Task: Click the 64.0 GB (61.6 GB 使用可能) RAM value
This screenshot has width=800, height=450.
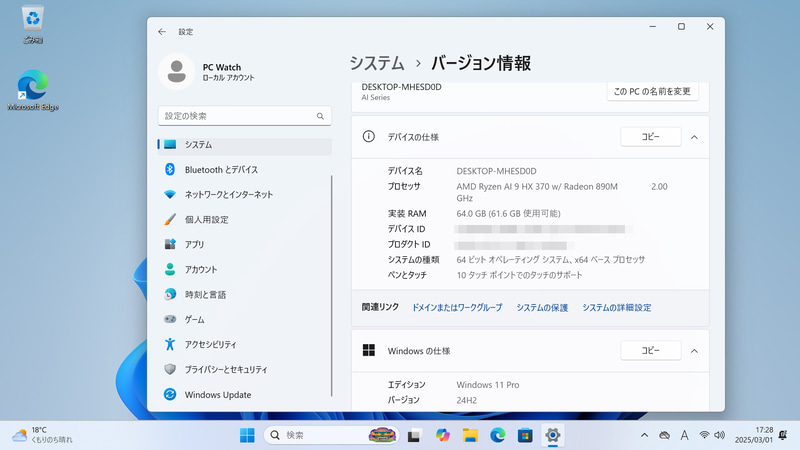Action: coord(508,214)
